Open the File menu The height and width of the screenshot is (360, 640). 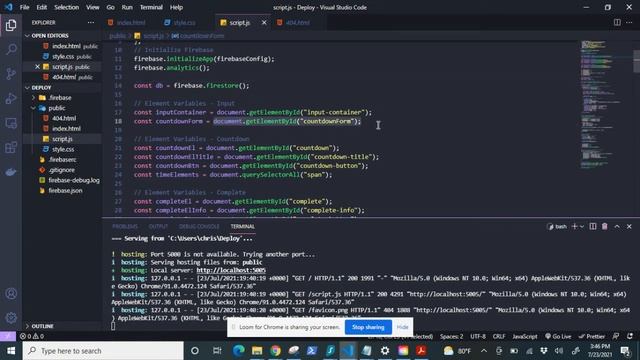[24, 7]
